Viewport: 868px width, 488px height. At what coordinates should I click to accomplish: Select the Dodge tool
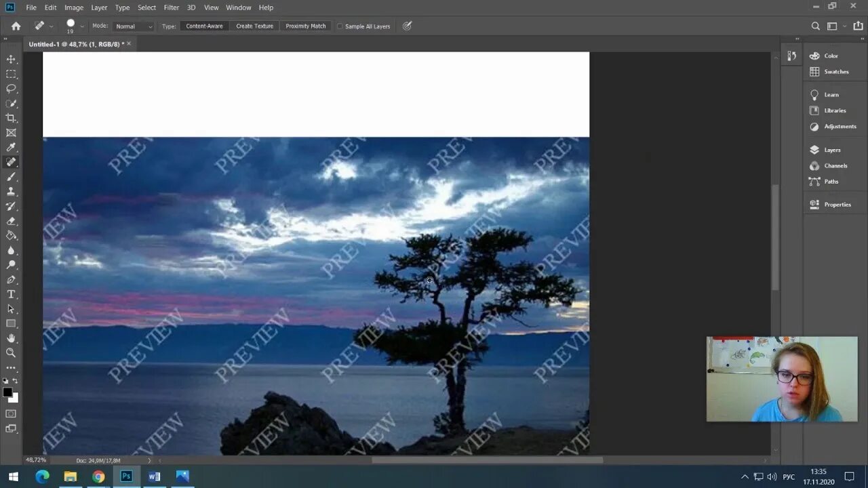[11, 265]
